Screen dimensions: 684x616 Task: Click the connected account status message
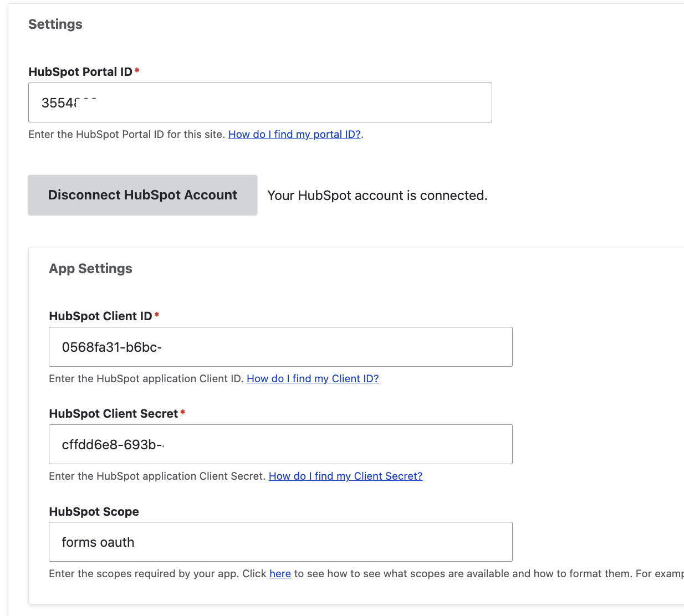pyautogui.click(x=377, y=195)
